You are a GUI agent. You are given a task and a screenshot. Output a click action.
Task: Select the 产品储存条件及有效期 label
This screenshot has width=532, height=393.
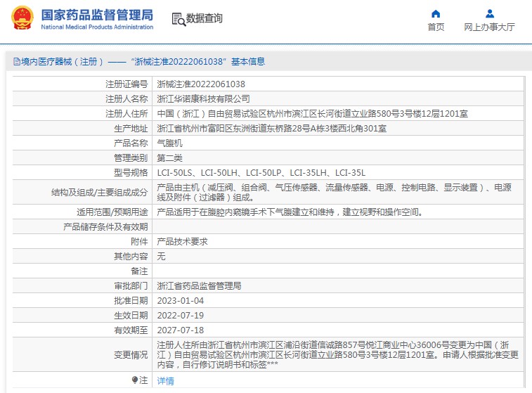105,226
